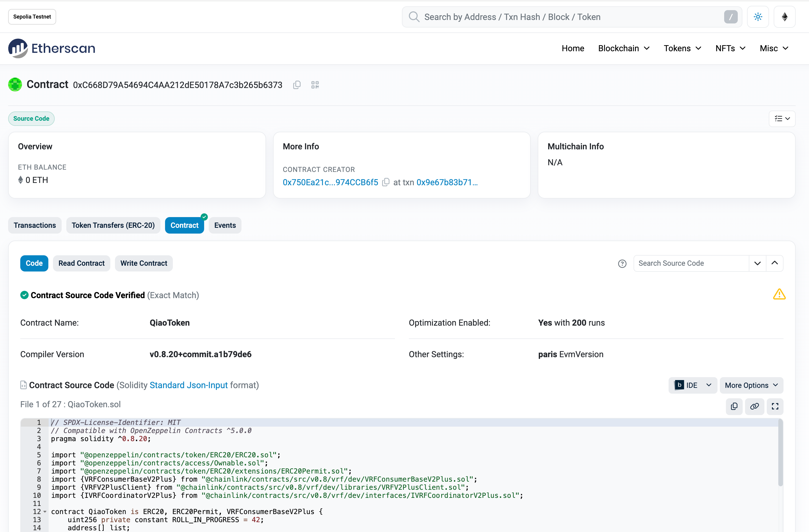Toggle fullscreen for the source code editor
The width and height of the screenshot is (809, 532).
point(775,406)
